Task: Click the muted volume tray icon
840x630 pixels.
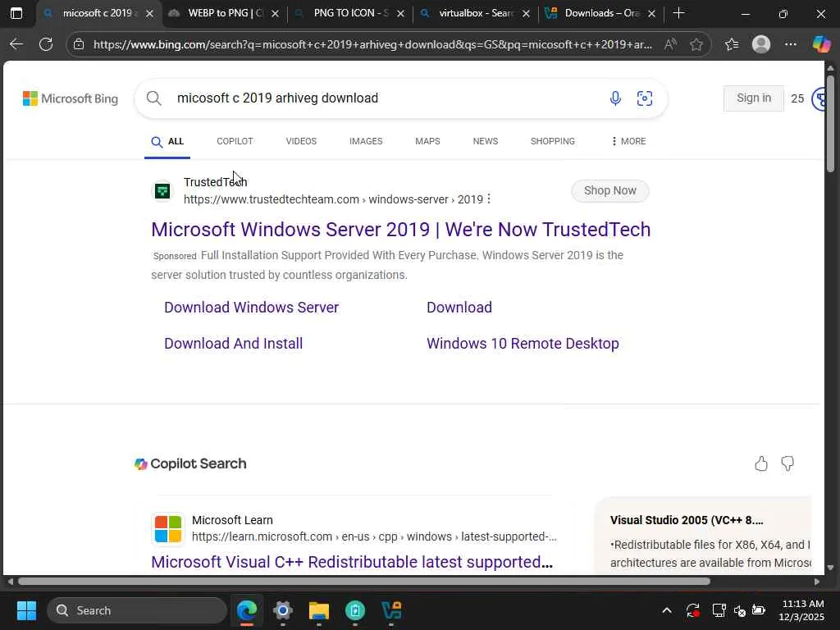Action: (x=740, y=610)
